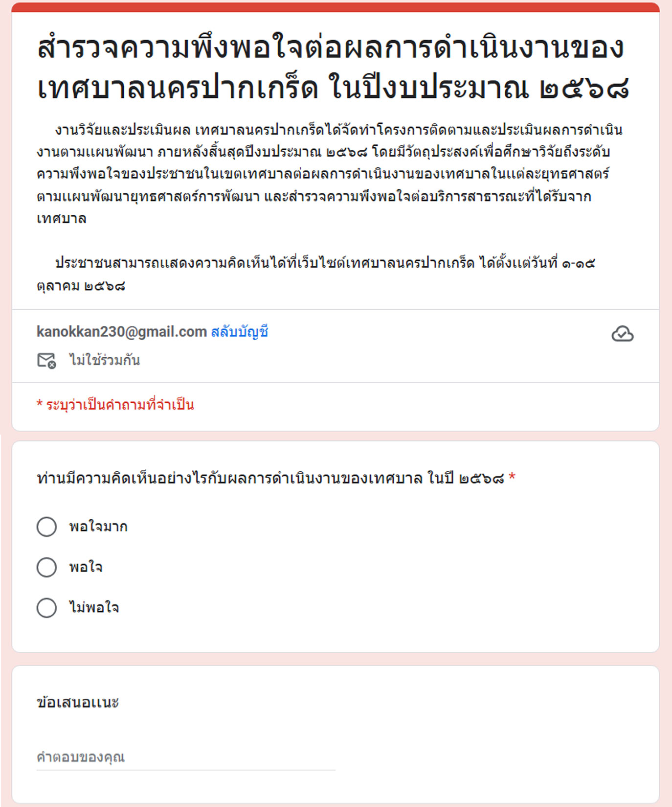Click the พอใจมาก option label text
This screenshot has width=672, height=807.
98,527
